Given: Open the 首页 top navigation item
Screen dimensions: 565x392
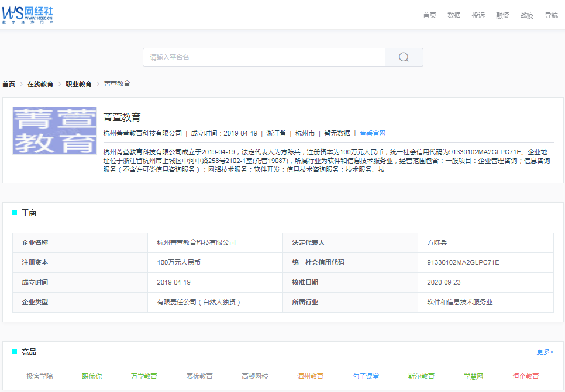Looking at the screenshot, I should 429,15.
